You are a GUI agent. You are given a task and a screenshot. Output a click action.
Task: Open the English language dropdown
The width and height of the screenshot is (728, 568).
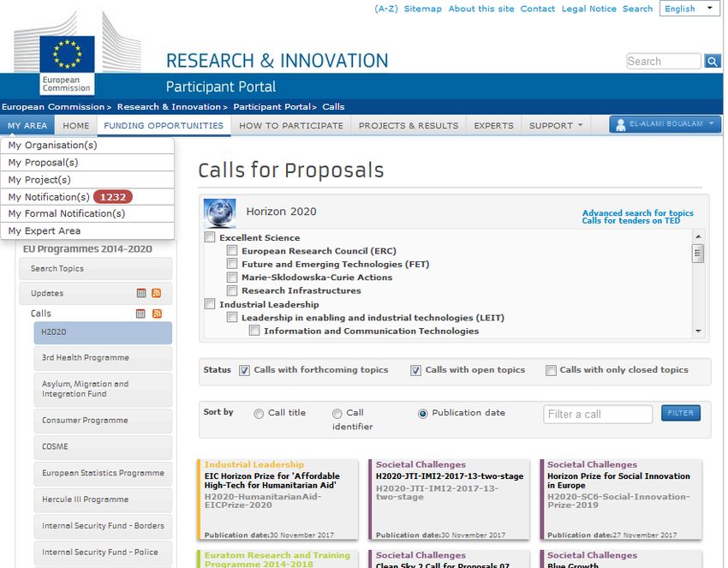click(x=689, y=9)
